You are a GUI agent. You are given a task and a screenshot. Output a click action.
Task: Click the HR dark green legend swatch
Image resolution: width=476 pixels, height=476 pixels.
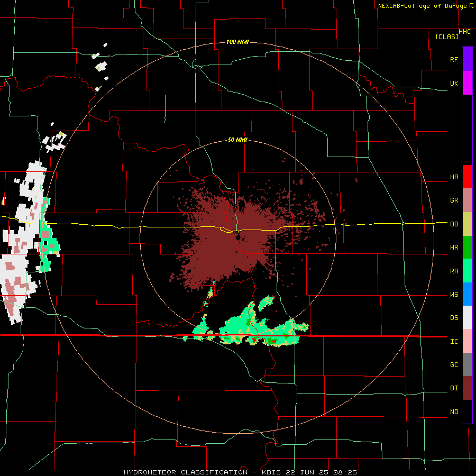click(x=467, y=248)
